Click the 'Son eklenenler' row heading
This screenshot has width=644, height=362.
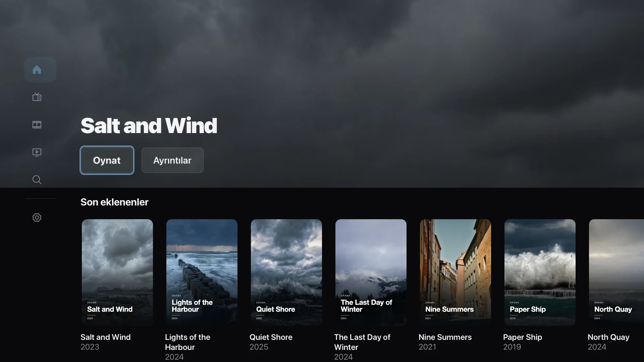114,202
